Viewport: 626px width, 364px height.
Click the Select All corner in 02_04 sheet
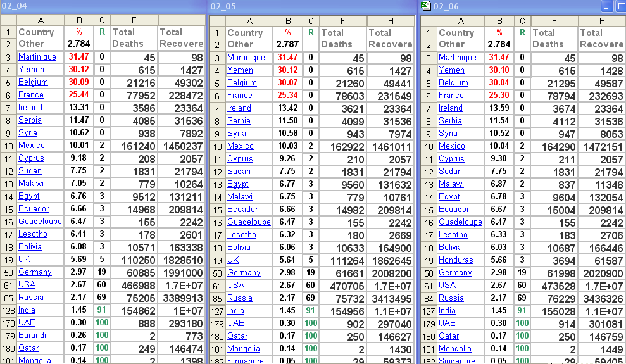click(8, 20)
